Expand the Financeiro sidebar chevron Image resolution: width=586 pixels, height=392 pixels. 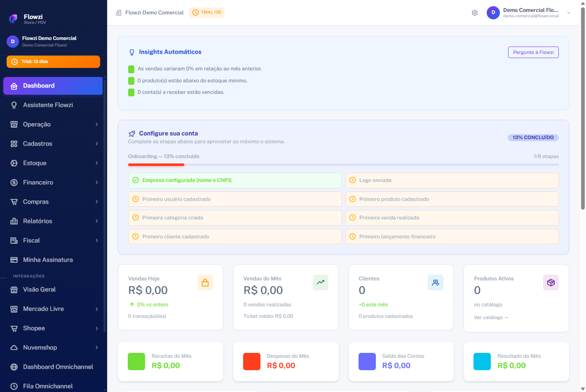[97, 182]
